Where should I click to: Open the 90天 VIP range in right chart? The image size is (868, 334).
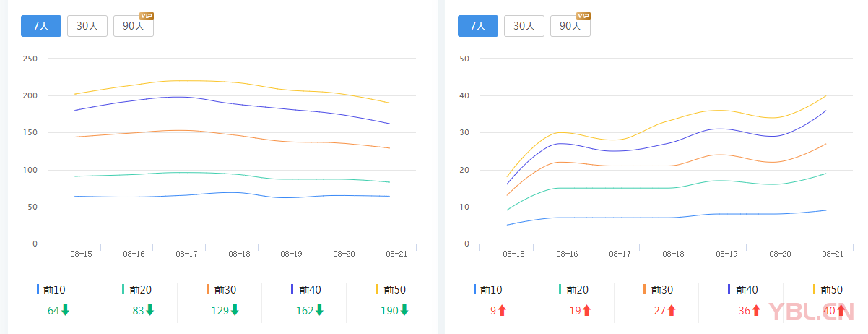(570, 26)
